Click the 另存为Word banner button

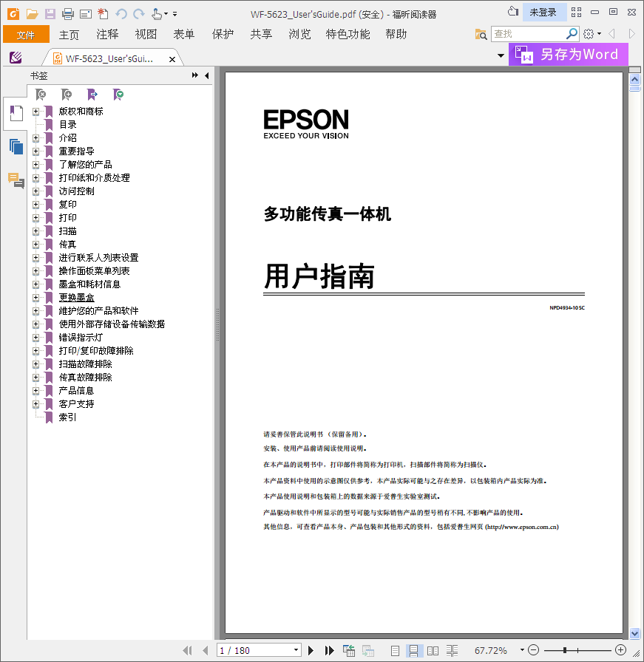coord(568,55)
